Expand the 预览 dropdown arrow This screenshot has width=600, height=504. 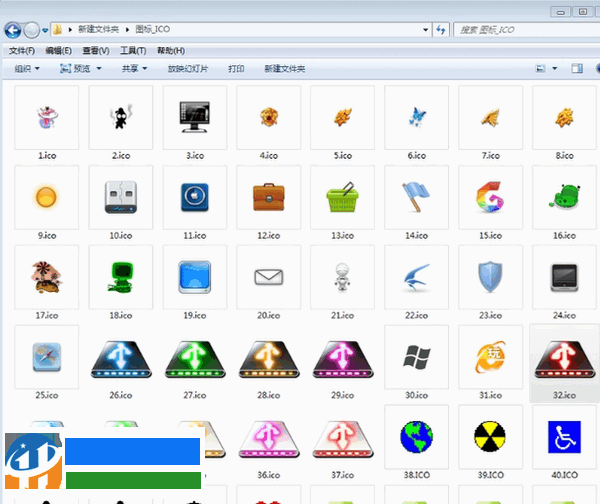(x=99, y=69)
